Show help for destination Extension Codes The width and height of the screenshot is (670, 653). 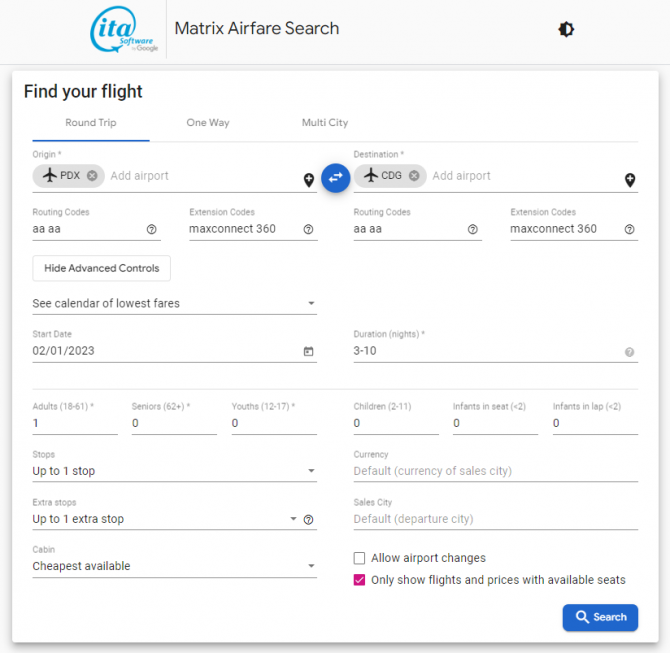point(630,229)
